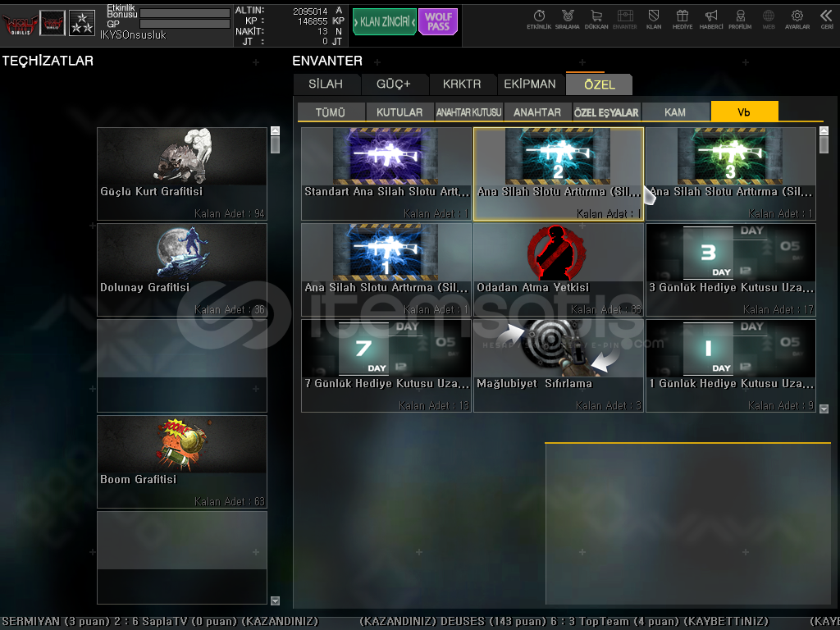Open the Dükkan shop cart icon
This screenshot has width=840, height=630.
tap(596, 19)
